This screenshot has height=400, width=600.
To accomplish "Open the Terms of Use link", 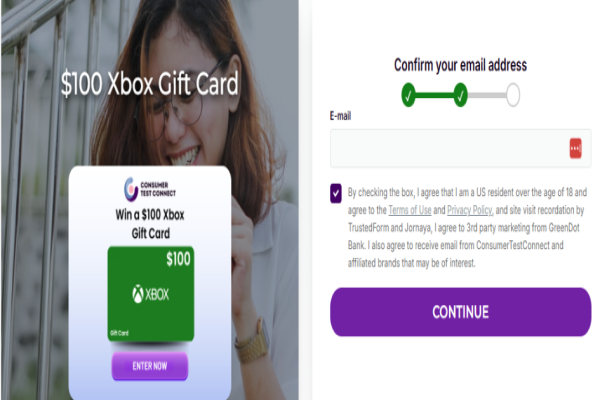I will pyautogui.click(x=410, y=210).
